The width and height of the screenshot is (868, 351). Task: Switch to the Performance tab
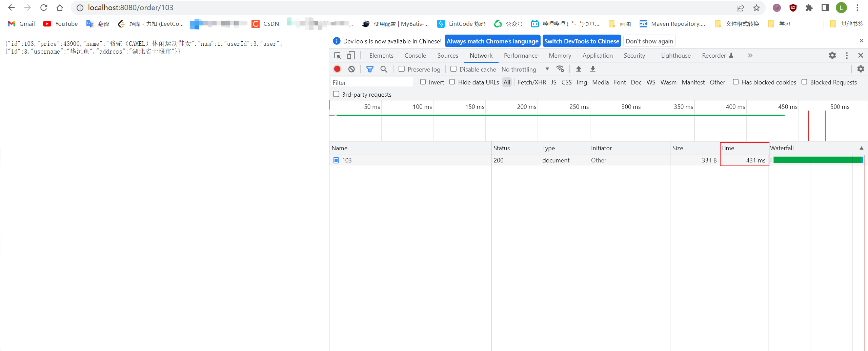[x=521, y=55]
